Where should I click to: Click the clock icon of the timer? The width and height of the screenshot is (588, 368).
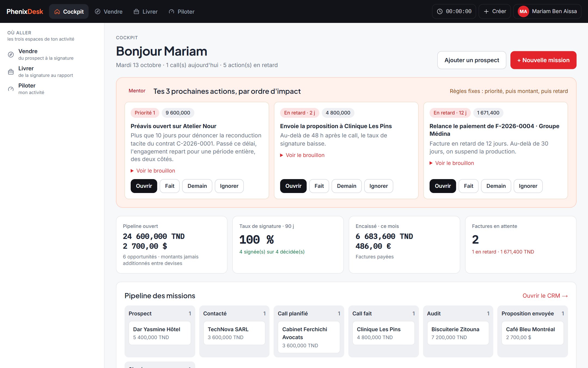[440, 11]
